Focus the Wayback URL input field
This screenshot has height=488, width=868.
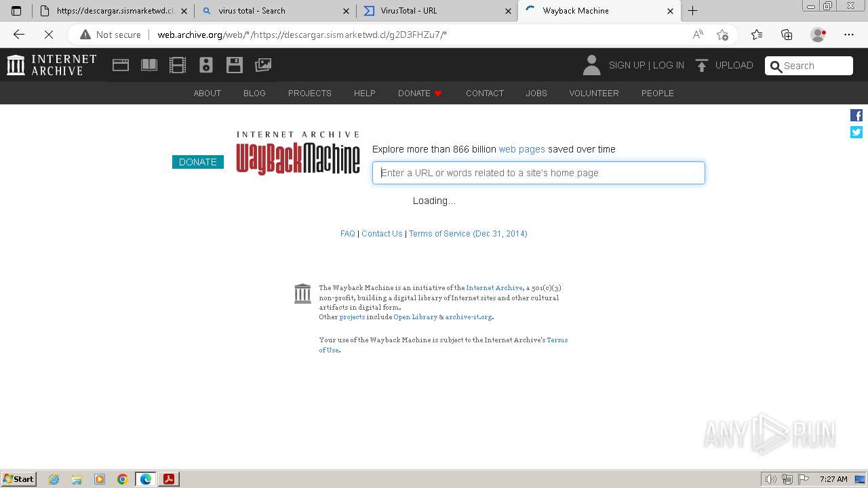tap(538, 173)
